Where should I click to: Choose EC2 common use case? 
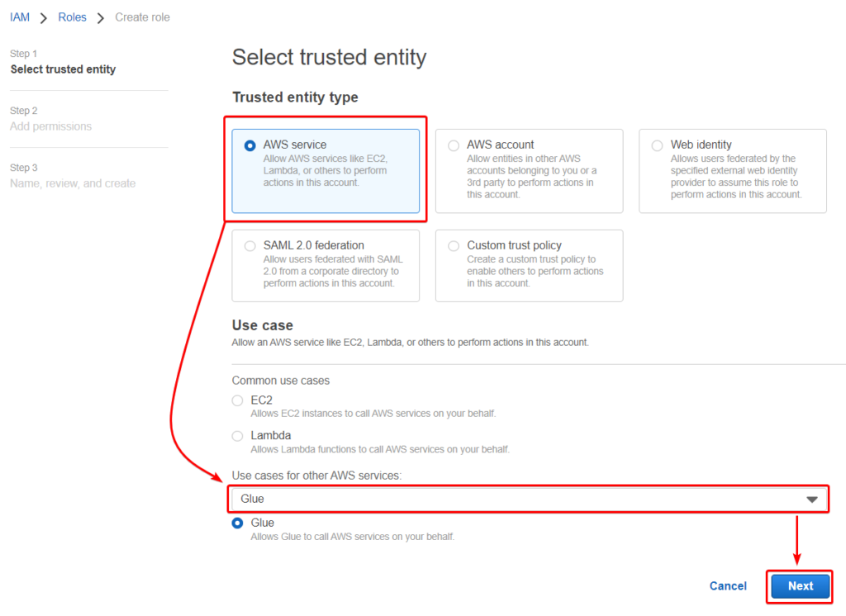click(x=238, y=400)
